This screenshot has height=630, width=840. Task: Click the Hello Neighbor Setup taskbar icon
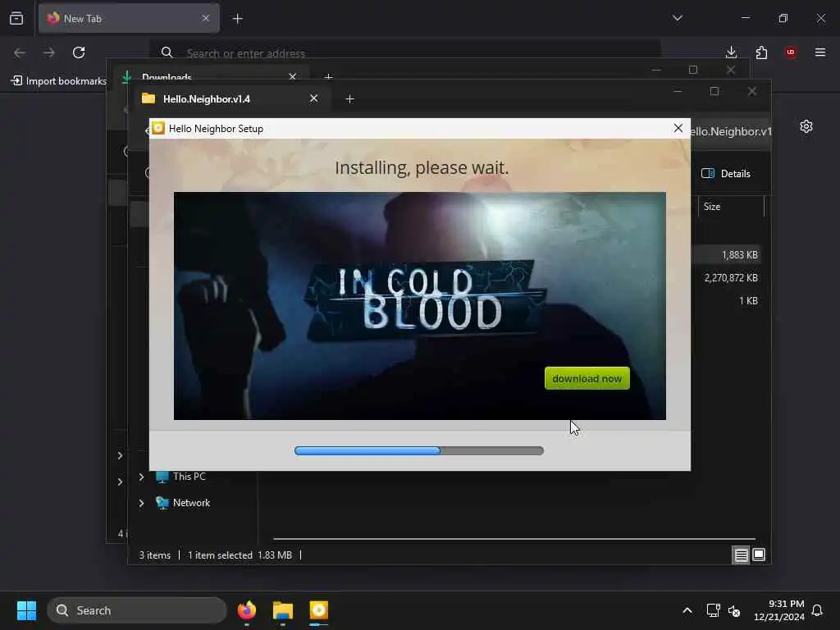(319, 610)
